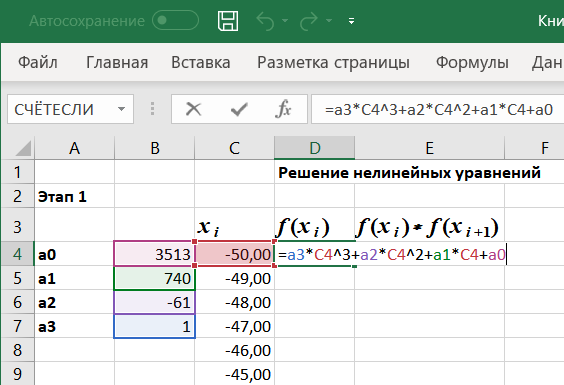564x385 pixels.
Task: Open Customize Quick Access Toolbar dropdown
Action: (x=351, y=21)
